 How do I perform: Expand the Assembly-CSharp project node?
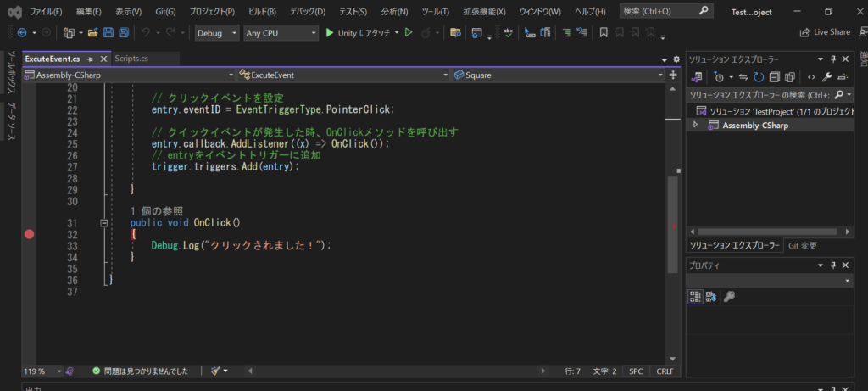696,126
